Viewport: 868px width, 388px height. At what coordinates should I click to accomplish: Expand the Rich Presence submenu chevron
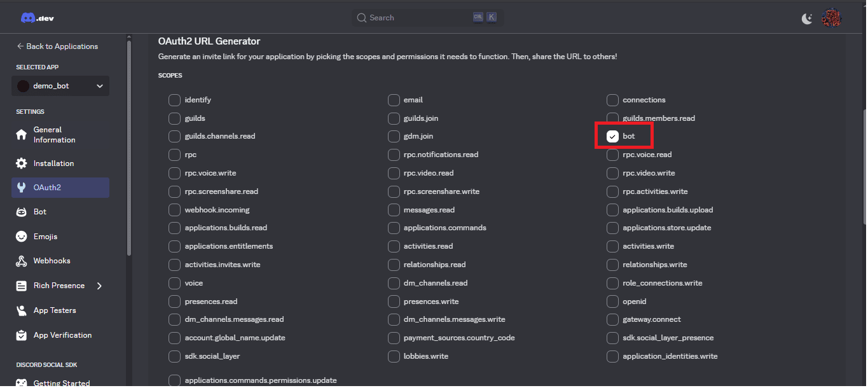[x=99, y=286]
